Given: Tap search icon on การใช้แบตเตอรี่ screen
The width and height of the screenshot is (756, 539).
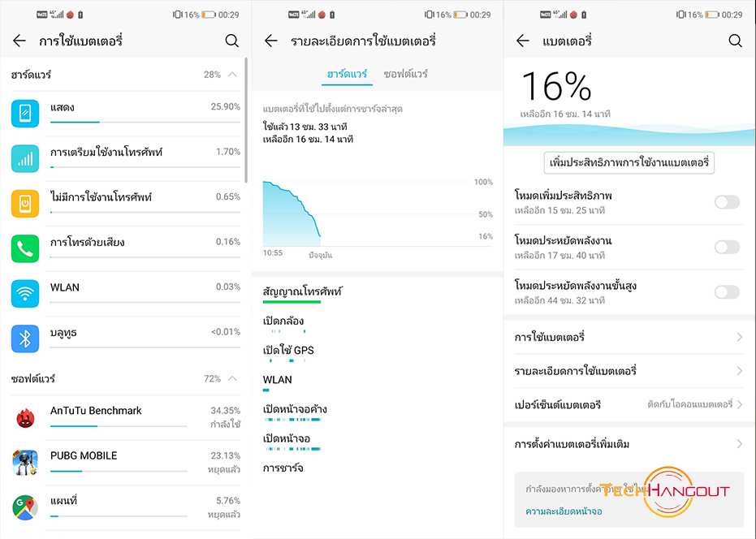Looking at the screenshot, I should [232, 41].
